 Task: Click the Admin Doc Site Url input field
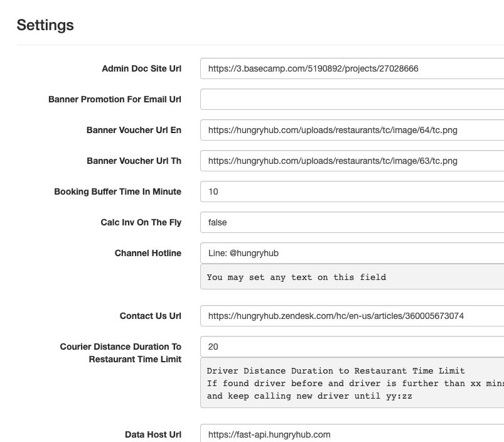(351, 68)
